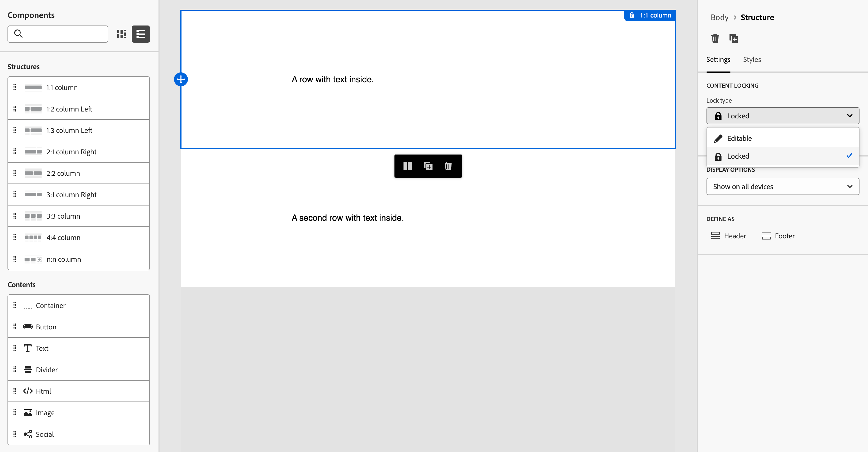Image resolution: width=868 pixels, height=452 pixels.
Task: Open the Show on all devices dropdown
Action: pos(783,187)
